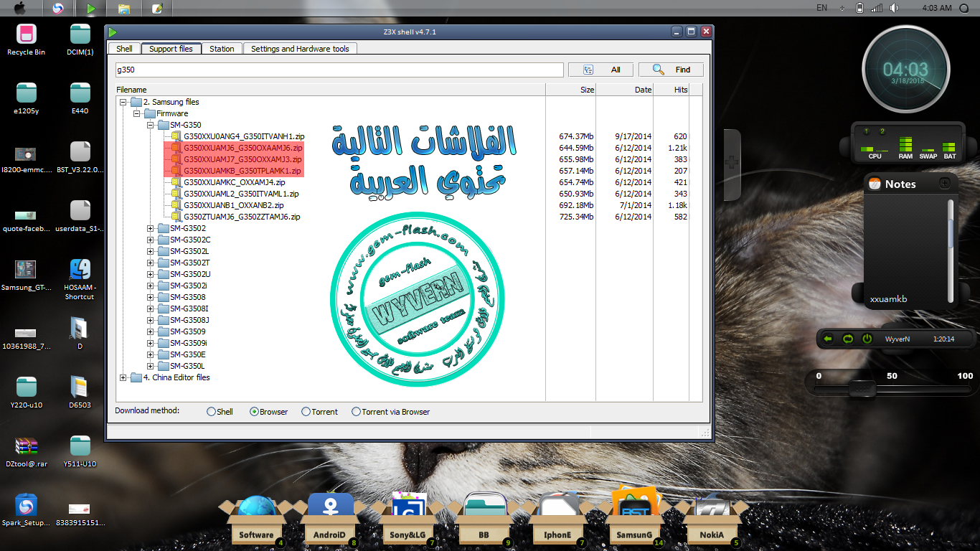980x551 pixels.
Task: Click the analog clock widget
Action: [905, 70]
